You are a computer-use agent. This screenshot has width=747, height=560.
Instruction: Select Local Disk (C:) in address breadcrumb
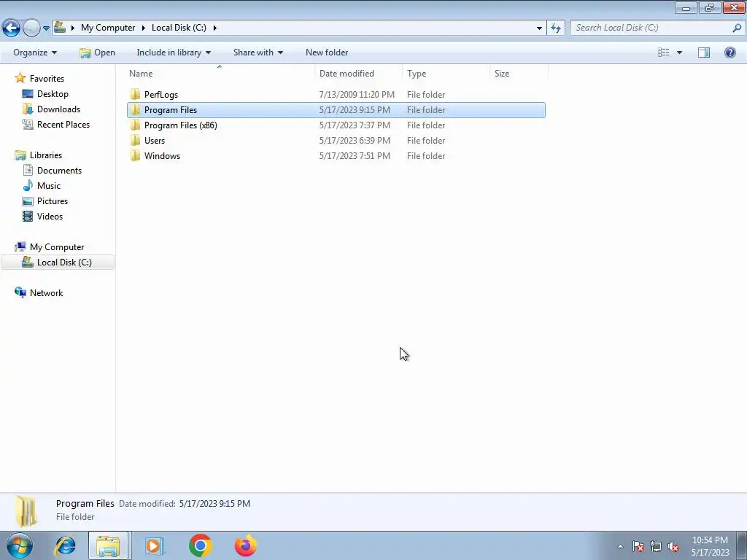(179, 28)
